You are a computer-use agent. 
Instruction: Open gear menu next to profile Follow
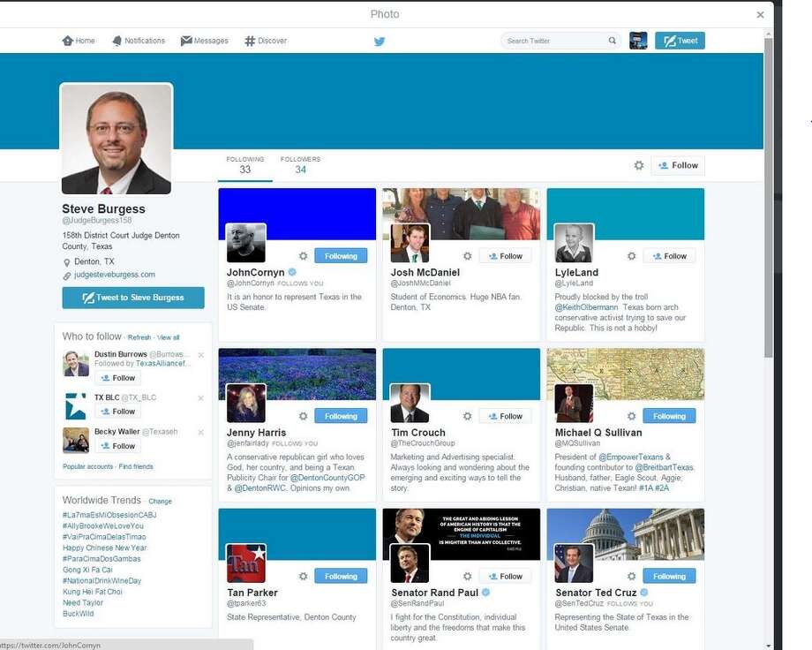(639, 165)
